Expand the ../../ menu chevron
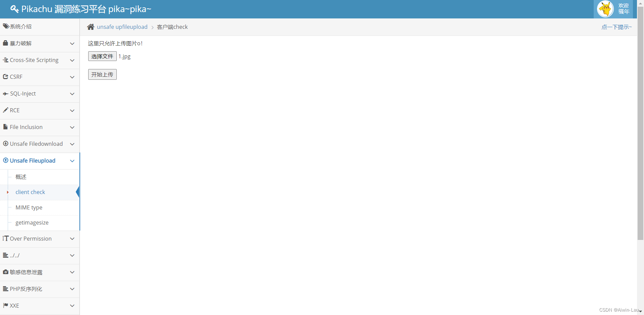 pos(72,255)
